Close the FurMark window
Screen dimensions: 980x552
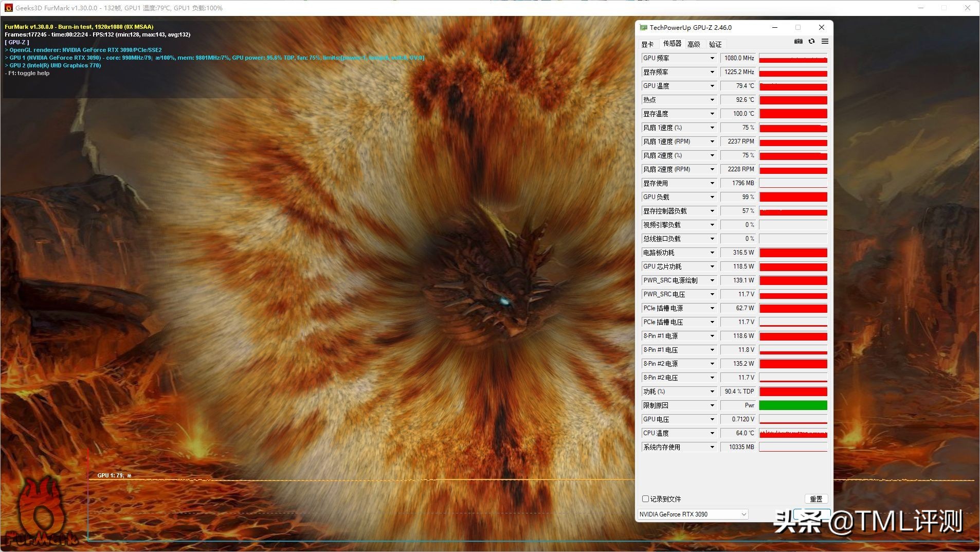pyautogui.click(x=968, y=8)
